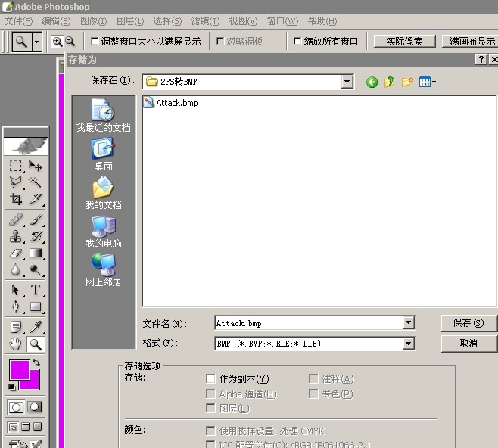Select the Magic Wand tool

(35, 182)
